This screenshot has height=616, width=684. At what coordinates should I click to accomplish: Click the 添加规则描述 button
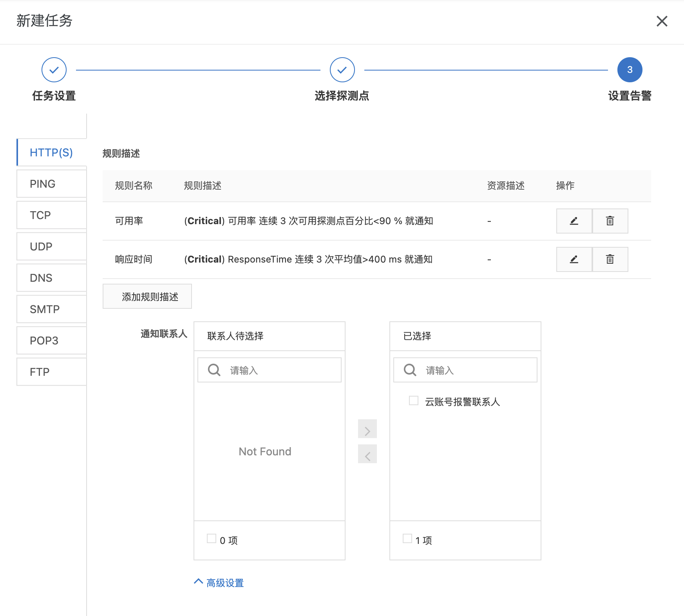click(x=147, y=297)
